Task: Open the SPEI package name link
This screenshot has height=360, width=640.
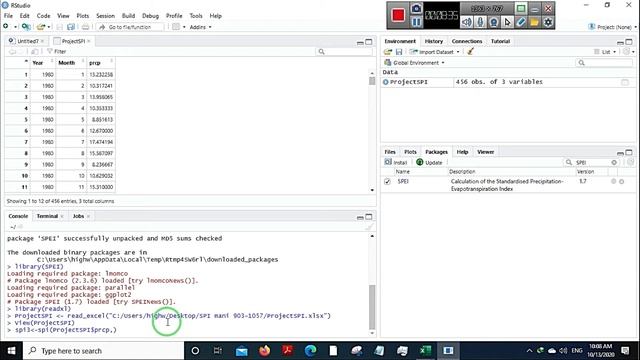Action: coord(403,181)
